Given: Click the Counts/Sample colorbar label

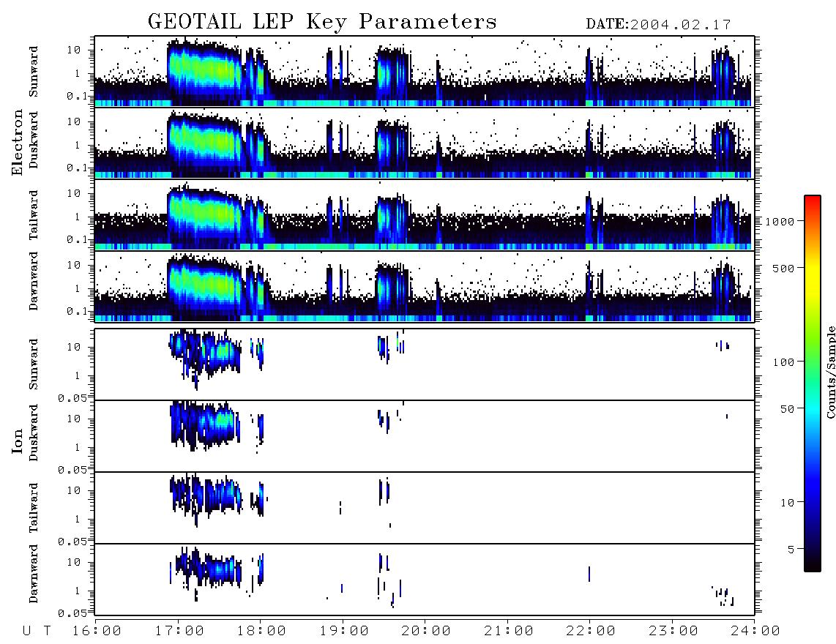Looking at the screenshot, I should coord(830,372).
